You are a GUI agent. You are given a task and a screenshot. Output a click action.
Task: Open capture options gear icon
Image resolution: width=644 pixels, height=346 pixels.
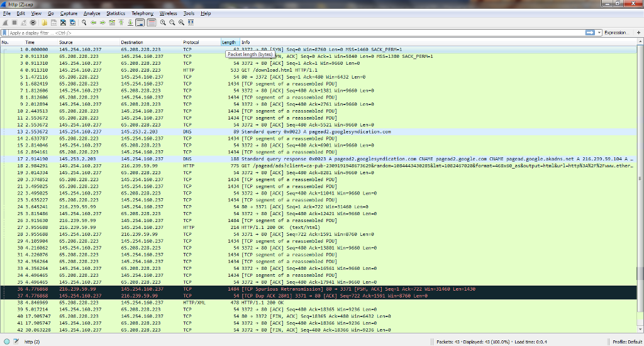click(x=33, y=23)
